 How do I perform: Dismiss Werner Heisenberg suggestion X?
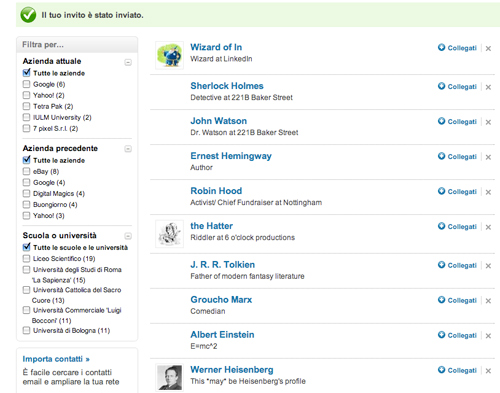[488, 371]
